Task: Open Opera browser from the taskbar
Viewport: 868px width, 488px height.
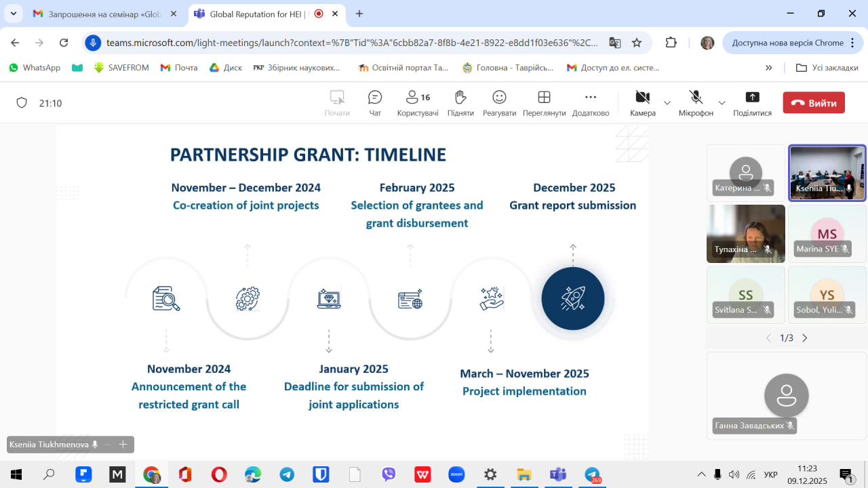Action: coord(219,474)
